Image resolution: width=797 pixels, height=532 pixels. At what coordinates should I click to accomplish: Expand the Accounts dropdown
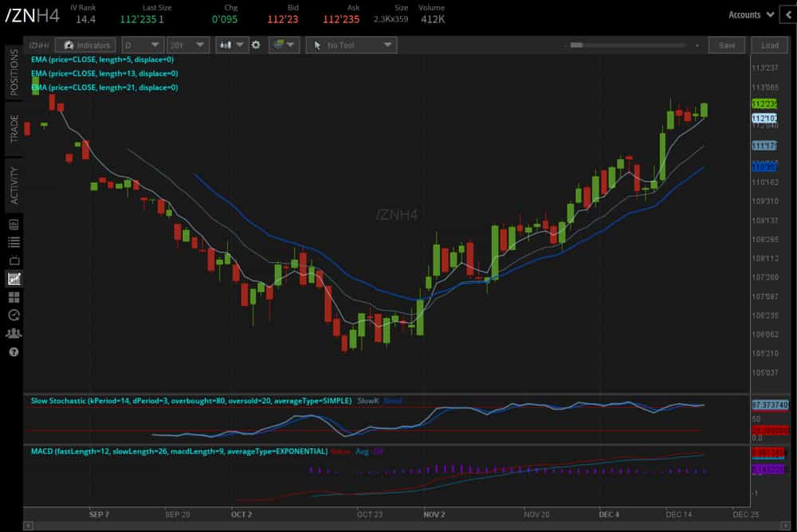coord(752,15)
